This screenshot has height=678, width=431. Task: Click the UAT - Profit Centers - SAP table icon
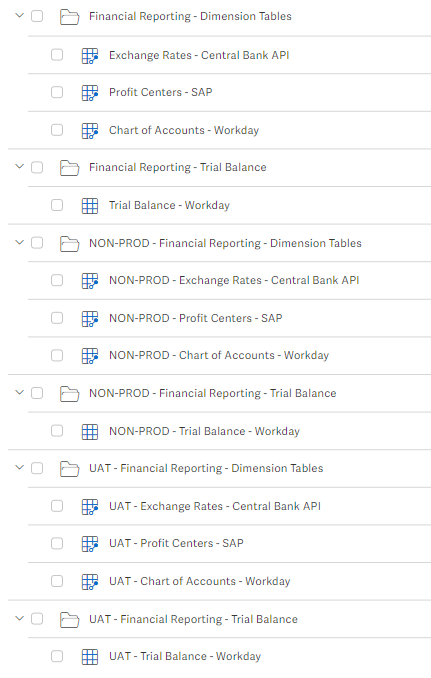(90, 544)
